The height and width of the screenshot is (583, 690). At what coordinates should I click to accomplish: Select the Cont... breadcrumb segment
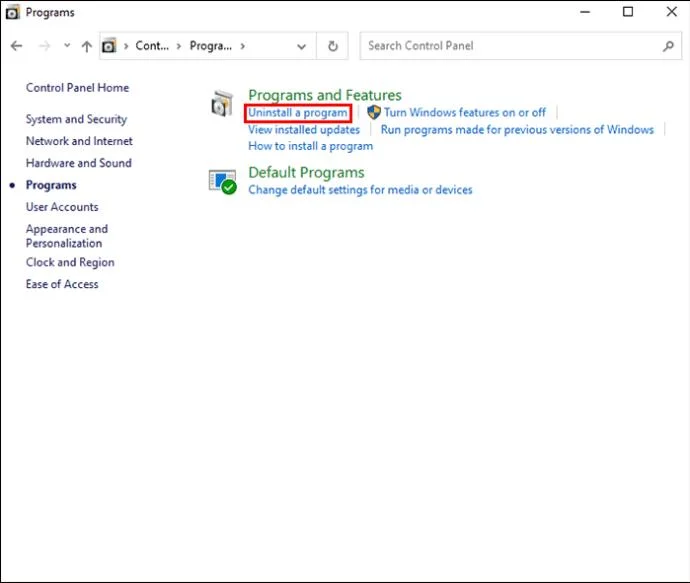coord(152,46)
